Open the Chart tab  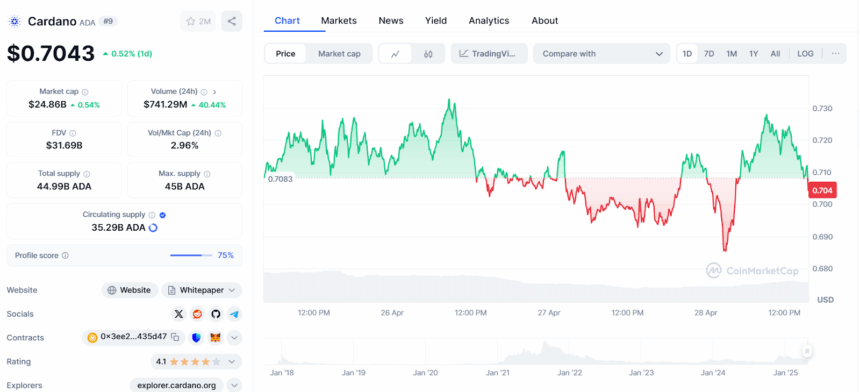click(287, 21)
